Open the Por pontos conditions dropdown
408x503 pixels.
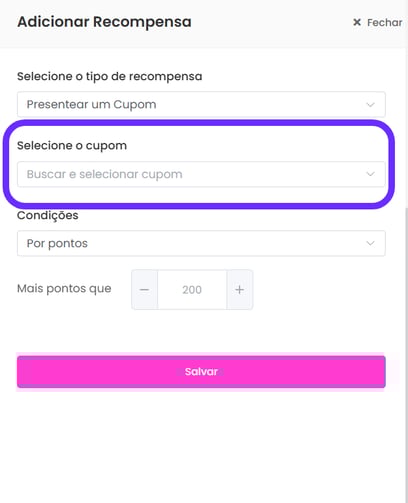[201, 243]
